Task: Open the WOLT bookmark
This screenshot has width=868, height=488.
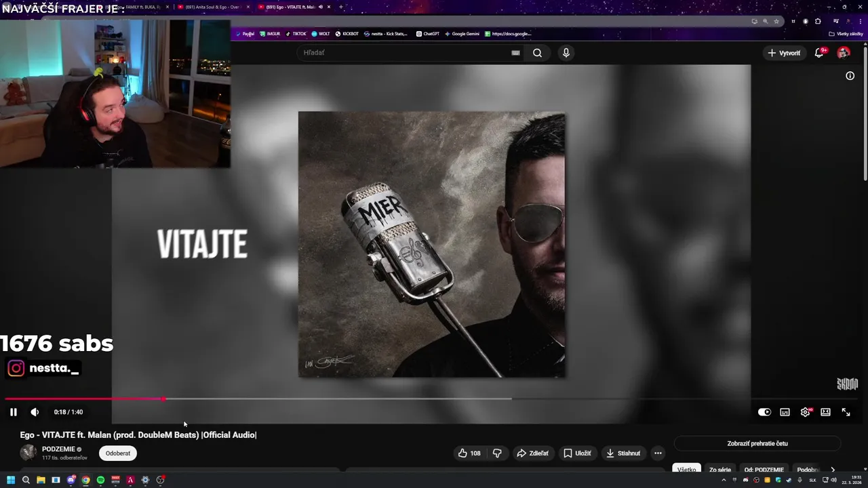Action: click(x=321, y=34)
